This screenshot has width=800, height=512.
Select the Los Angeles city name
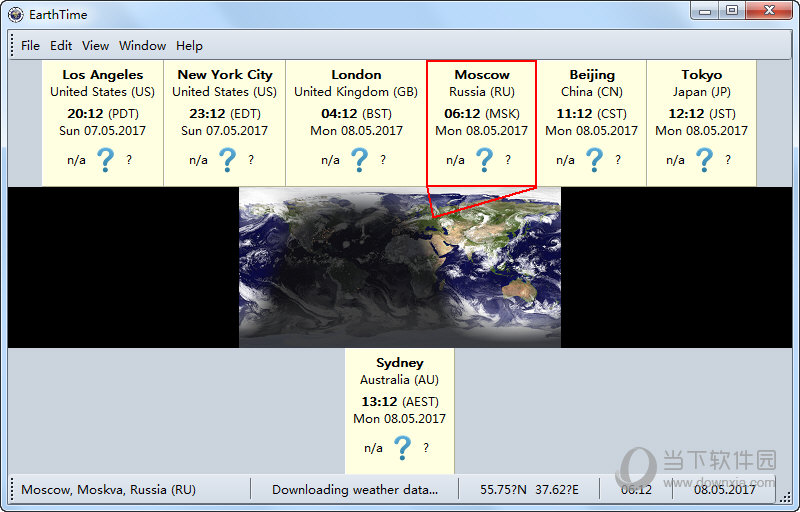102,75
